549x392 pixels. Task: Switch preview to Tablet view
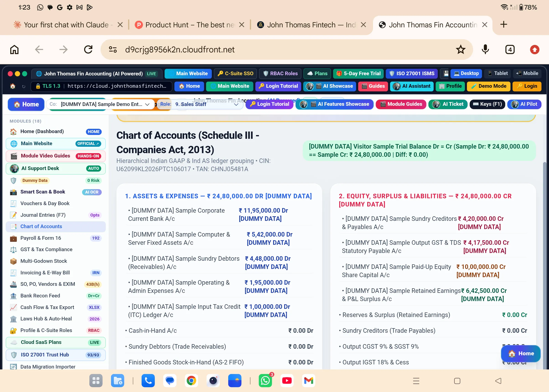click(x=497, y=73)
